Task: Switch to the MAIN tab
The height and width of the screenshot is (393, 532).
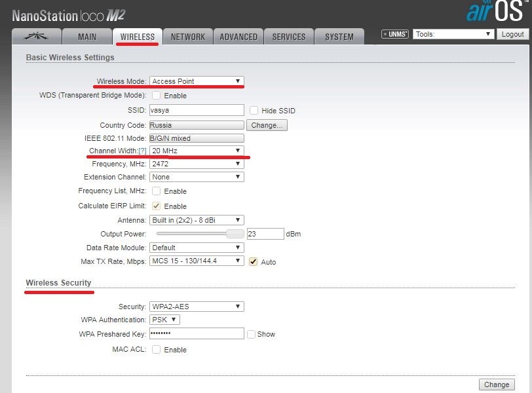Action: click(87, 37)
